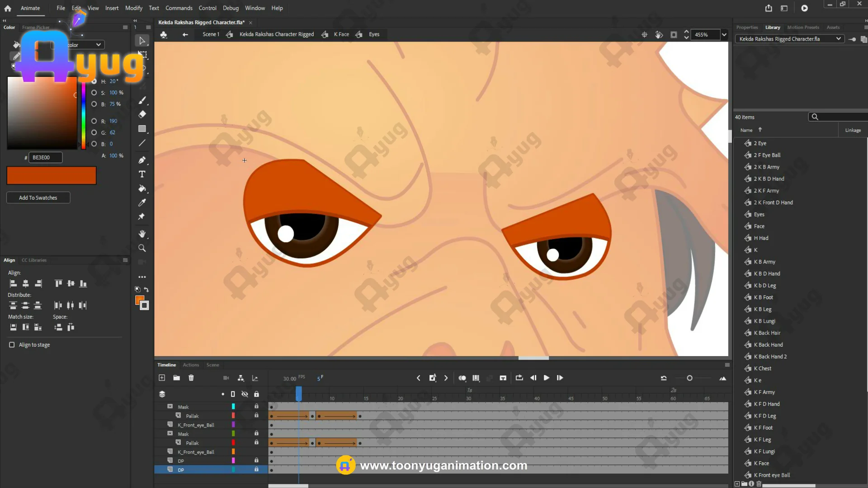868x488 pixels.
Task: Open the library document dropdown
Action: point(838,39)
